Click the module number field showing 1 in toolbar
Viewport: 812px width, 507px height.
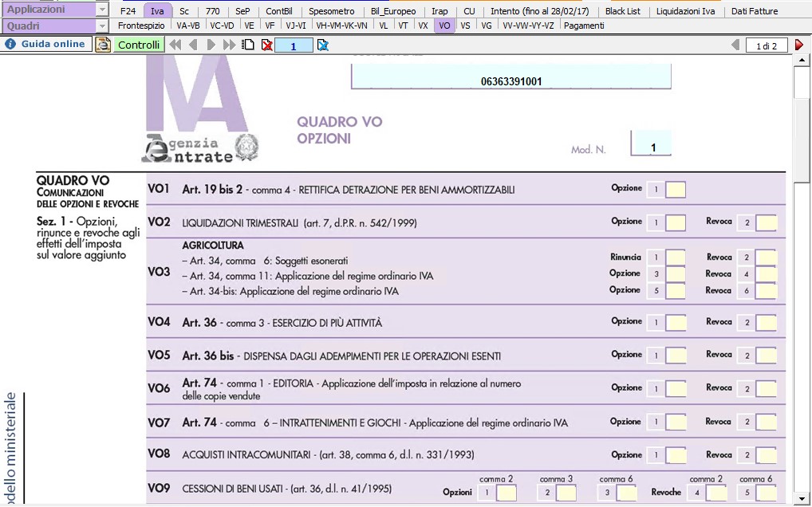[294, 45]
